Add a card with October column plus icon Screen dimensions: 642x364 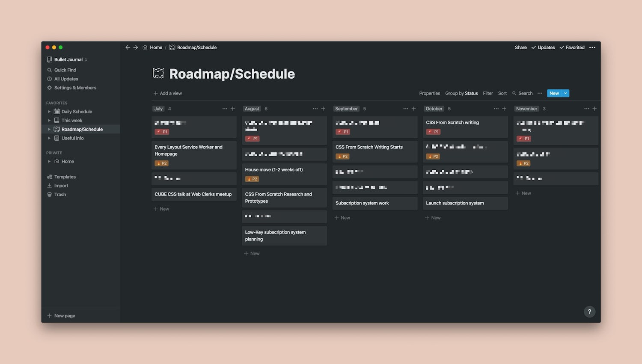[504, 109]
